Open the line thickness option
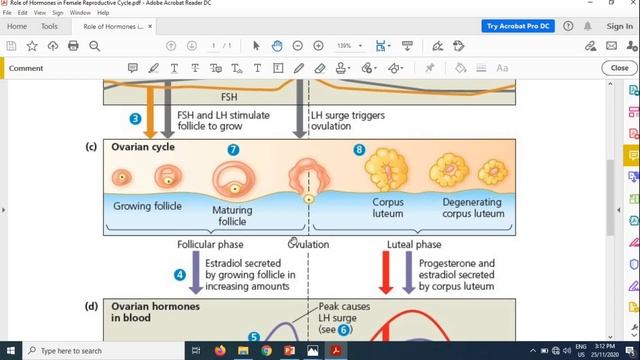The height and width of the screenshot is (360, 640). coord(481,68)
